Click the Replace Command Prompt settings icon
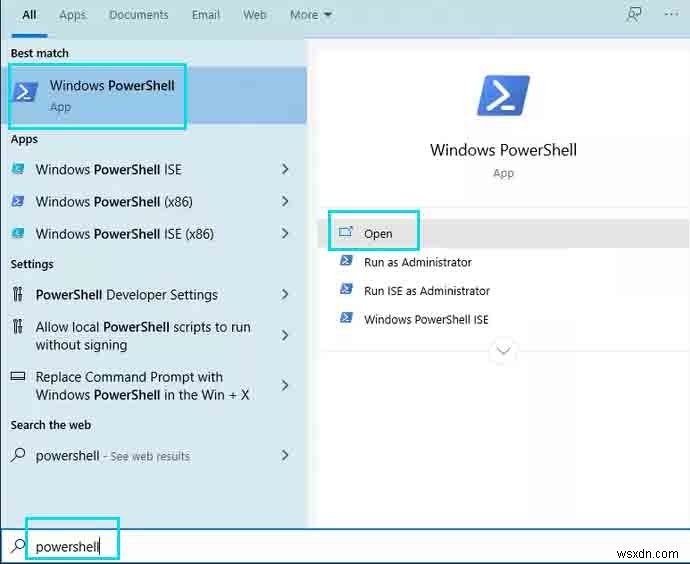 coord(18,376)
